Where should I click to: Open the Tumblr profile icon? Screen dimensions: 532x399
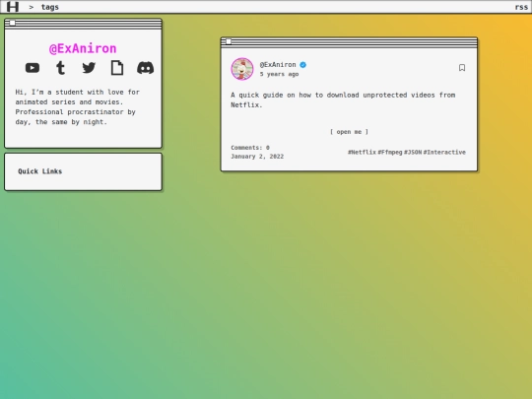pyautogui.click(x=60, y=68)
